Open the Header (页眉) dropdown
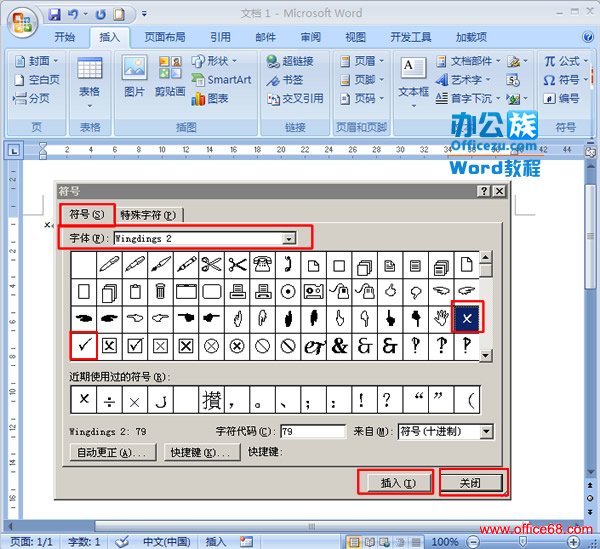This screenshot has height=549, width=600. [x=362, y=61]
